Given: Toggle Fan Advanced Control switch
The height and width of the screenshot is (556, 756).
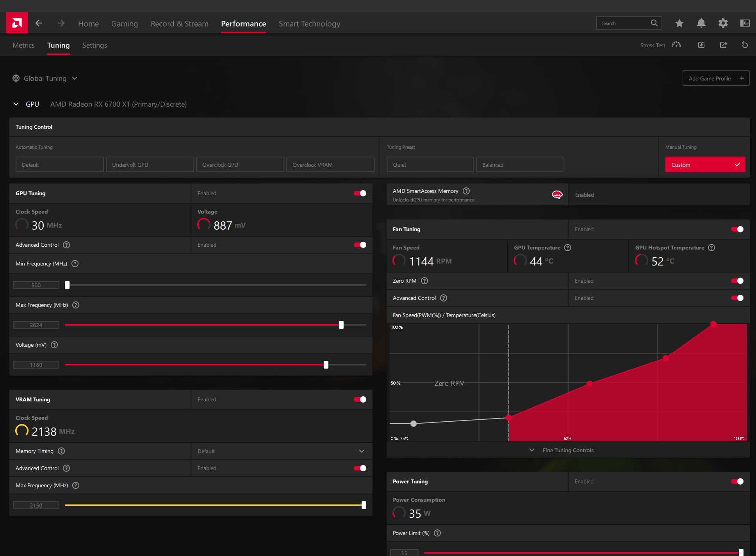Looking at the screenshot, I should point(737,298).
